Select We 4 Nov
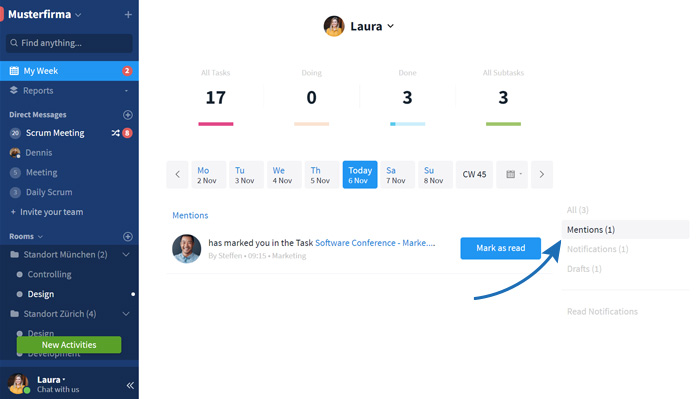This screenshot has width=700, height=399. 284,175
